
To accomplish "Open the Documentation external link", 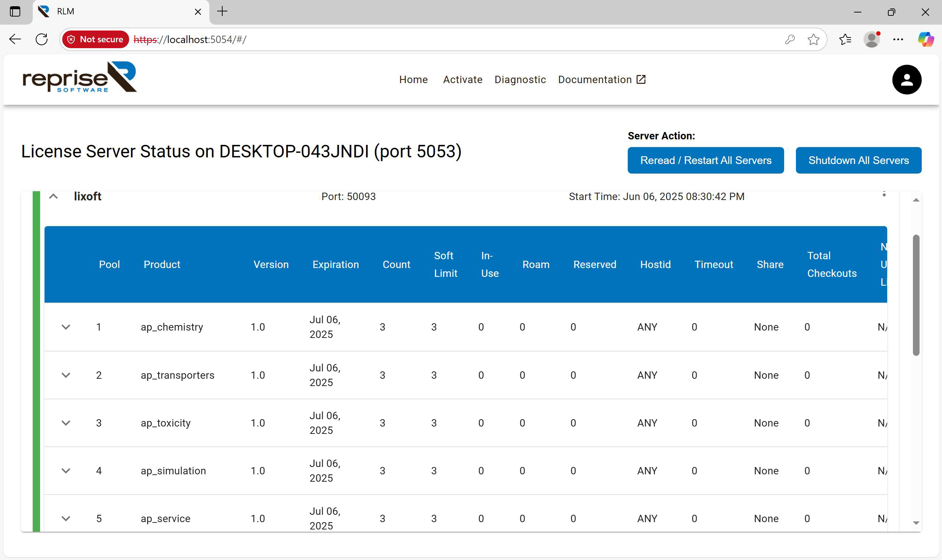I will pos(602,80).
